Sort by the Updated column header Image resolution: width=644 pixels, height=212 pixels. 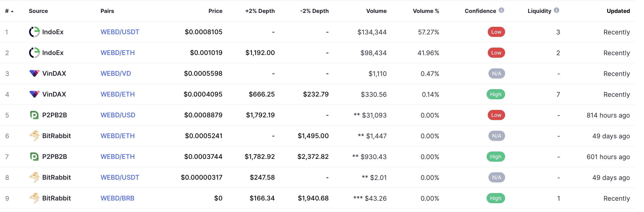(x=618, y=11)
